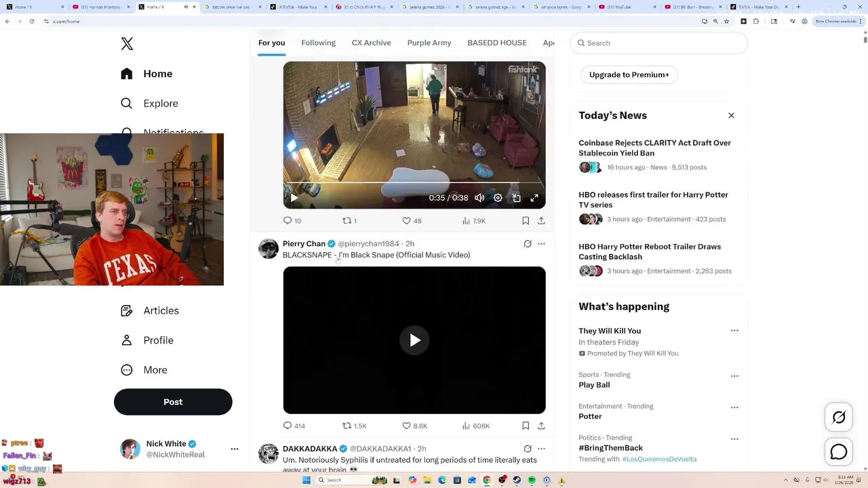This screenshot has width=868, height=488.
Task: Open options for #BringThemBack trend
Action: pos(734,439)
